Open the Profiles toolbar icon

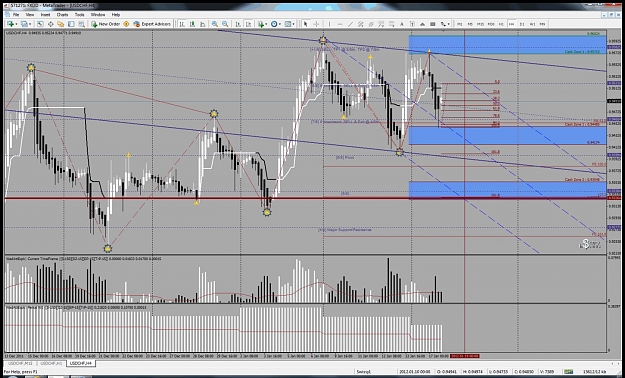click(x=24, y=24)
